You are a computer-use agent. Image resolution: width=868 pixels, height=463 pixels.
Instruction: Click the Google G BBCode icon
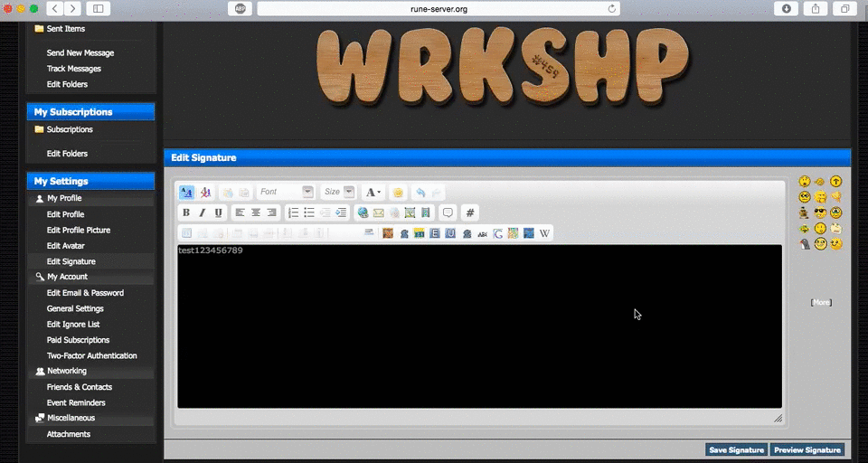497,233
